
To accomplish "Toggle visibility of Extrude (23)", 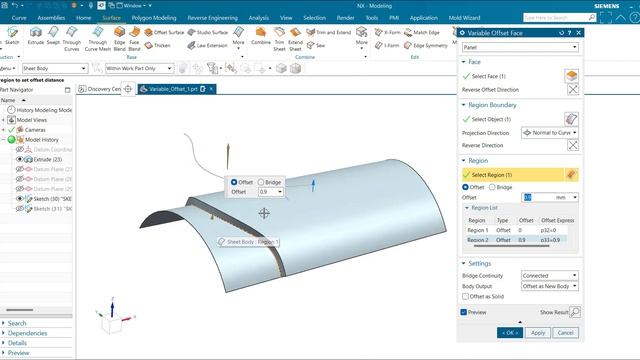I will coord(19,159).
